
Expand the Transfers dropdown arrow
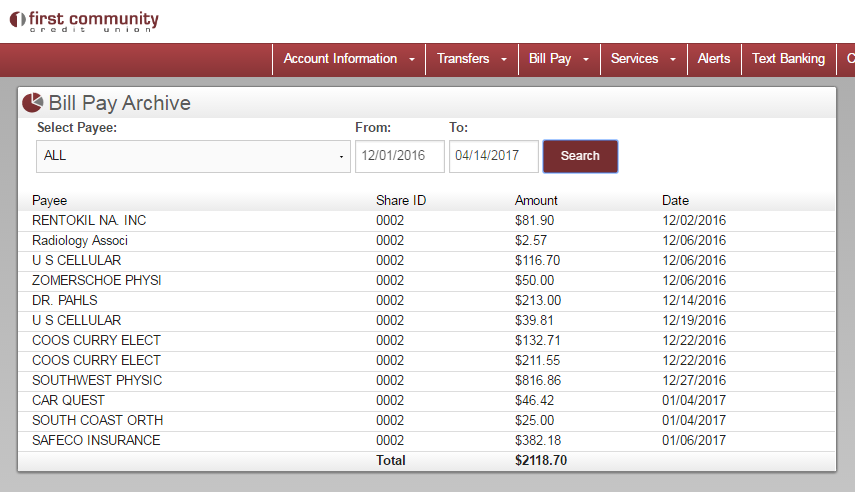tap(504, 59)
